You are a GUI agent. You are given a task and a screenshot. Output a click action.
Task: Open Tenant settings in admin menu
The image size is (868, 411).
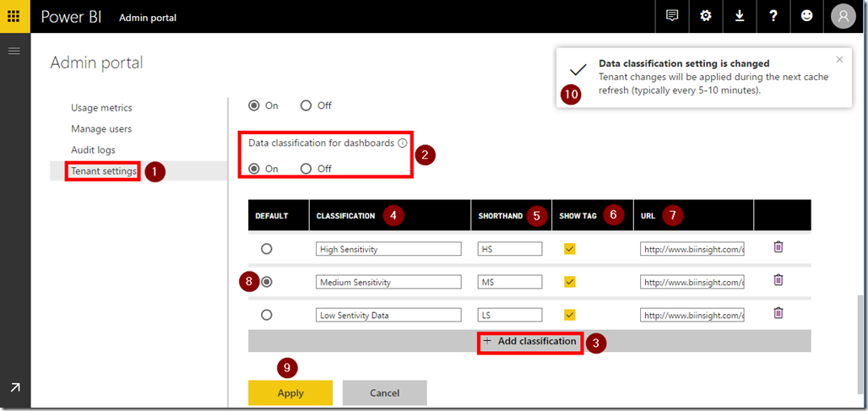point(104,171)
